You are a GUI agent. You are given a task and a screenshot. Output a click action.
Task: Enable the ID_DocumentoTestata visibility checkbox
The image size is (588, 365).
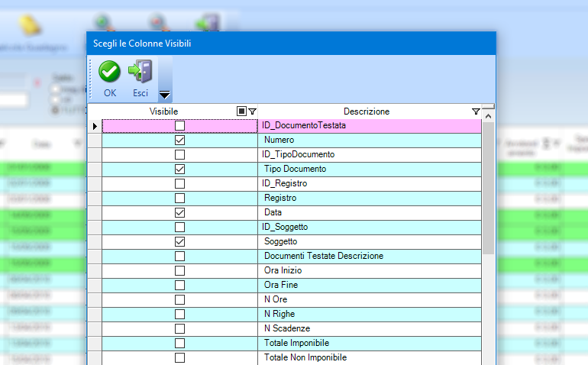click(180, 126)
